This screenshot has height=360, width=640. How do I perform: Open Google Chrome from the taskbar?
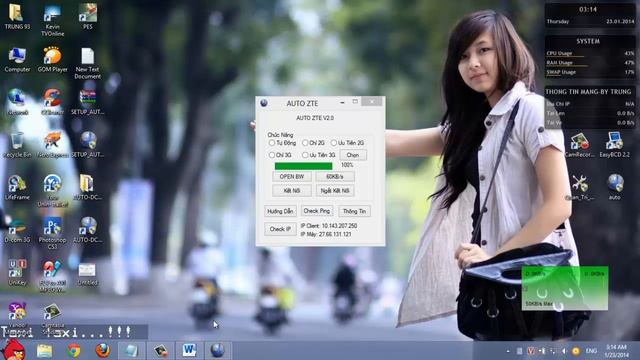pyautogui.click(x=74, y=351)
